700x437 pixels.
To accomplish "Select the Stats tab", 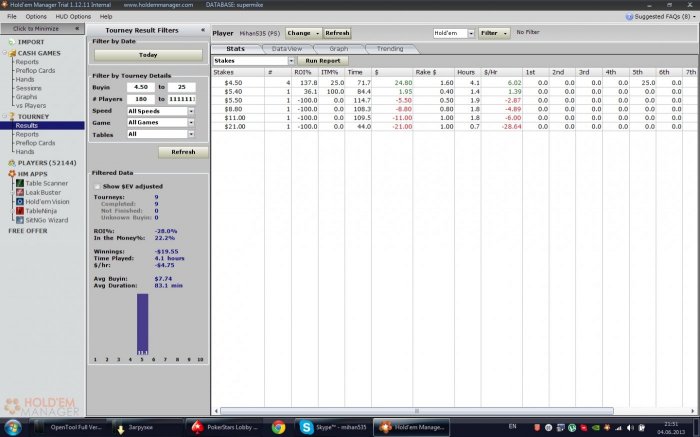I will 235,49.
